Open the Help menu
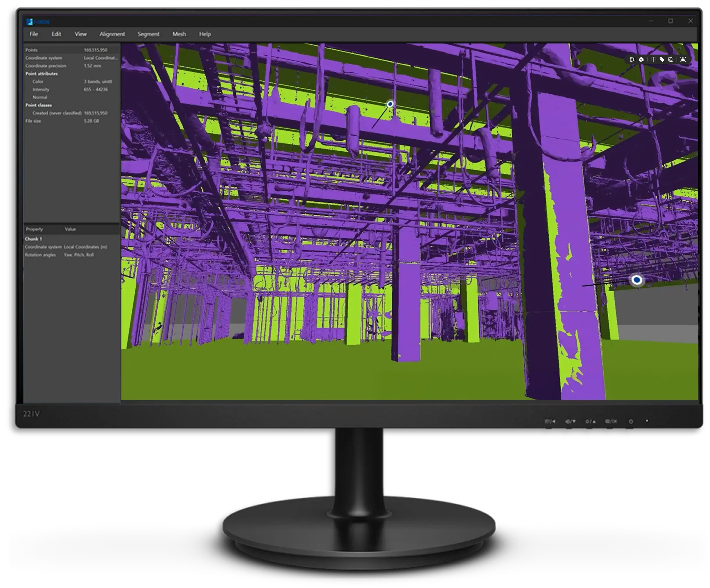This screenshot has height=588, width=710. tap(205, 34)
